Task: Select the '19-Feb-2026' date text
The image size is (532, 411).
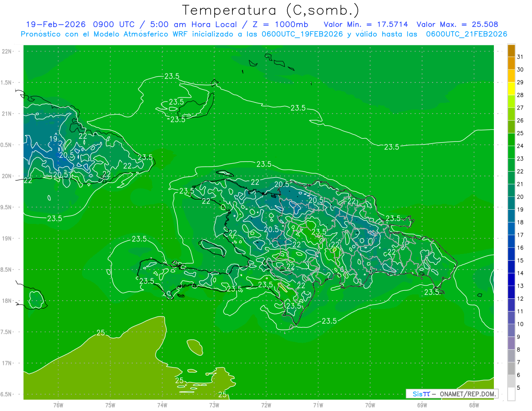Action: click(x=56, y=24)
